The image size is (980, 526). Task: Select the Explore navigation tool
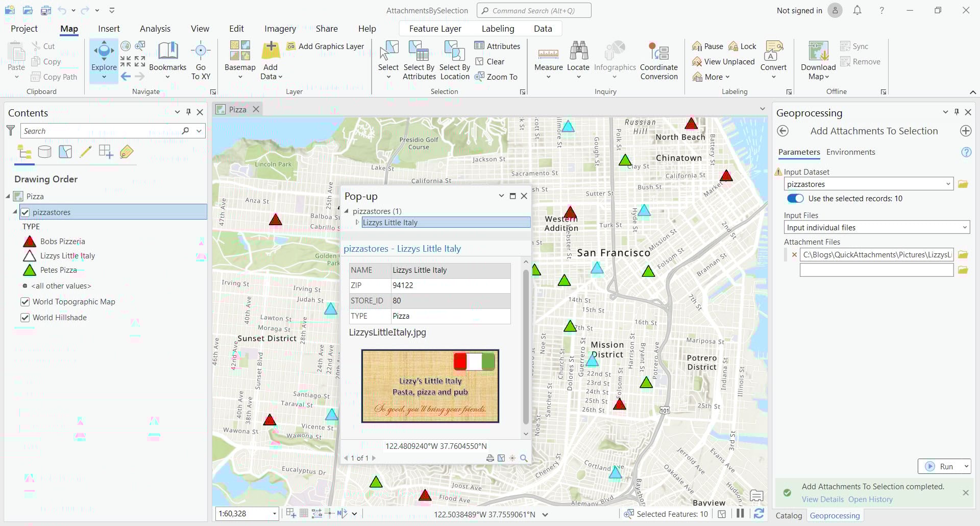[104, 56]
